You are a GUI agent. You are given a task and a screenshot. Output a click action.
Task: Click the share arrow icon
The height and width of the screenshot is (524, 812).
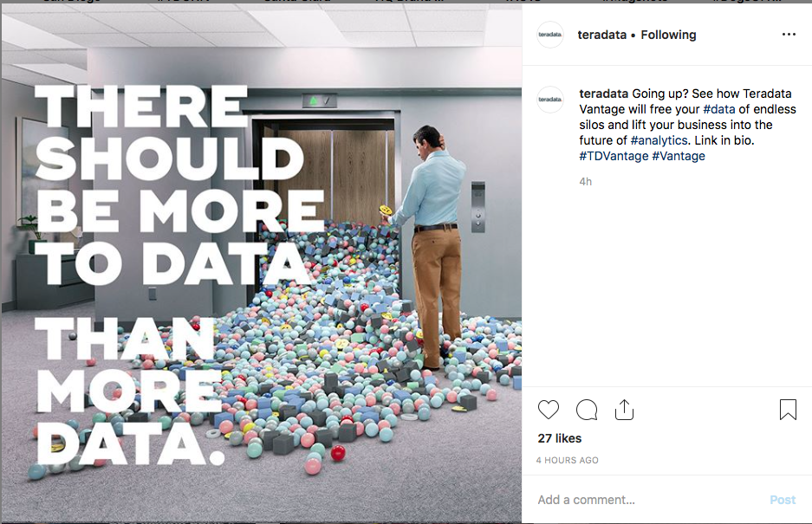[624, 410]
